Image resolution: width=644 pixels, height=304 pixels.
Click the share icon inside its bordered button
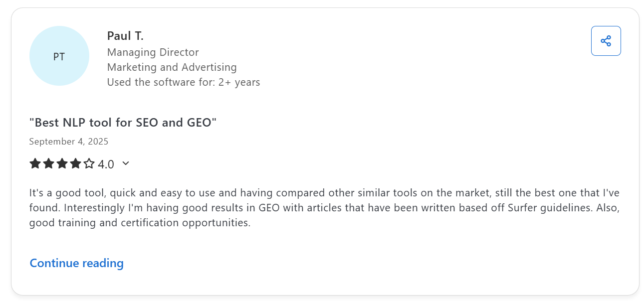pyautogui.click(x=606, y=41)
